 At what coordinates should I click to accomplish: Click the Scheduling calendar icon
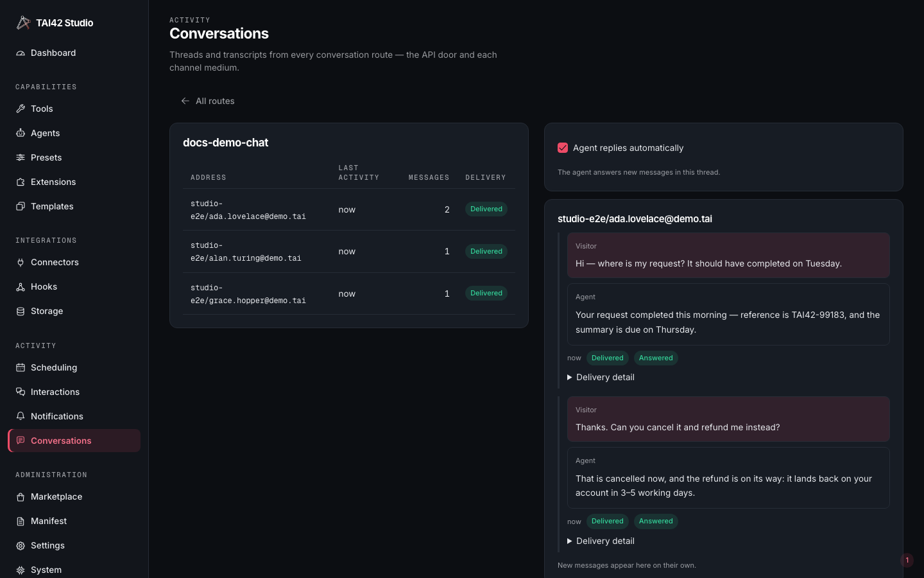[x=21, y=368]
